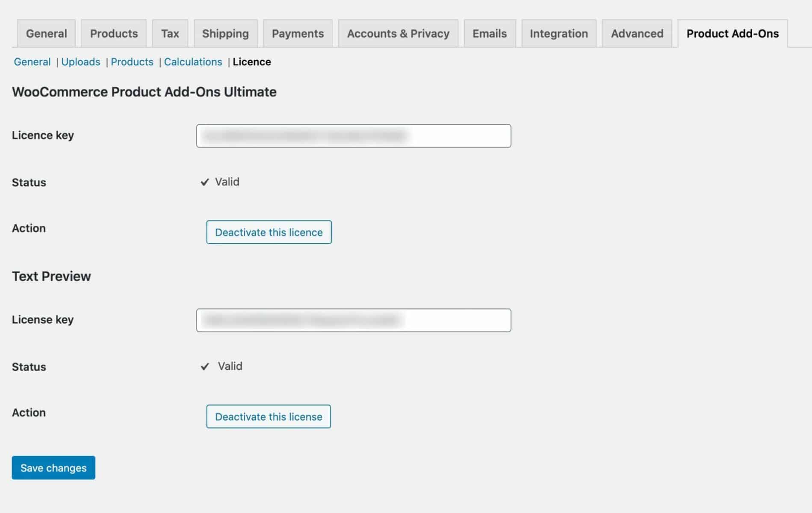Viewport: 812px width, 513px height.
Task: Click the Valid checkmark for Add-Ons Ultimate
Action: coord(205,182)
